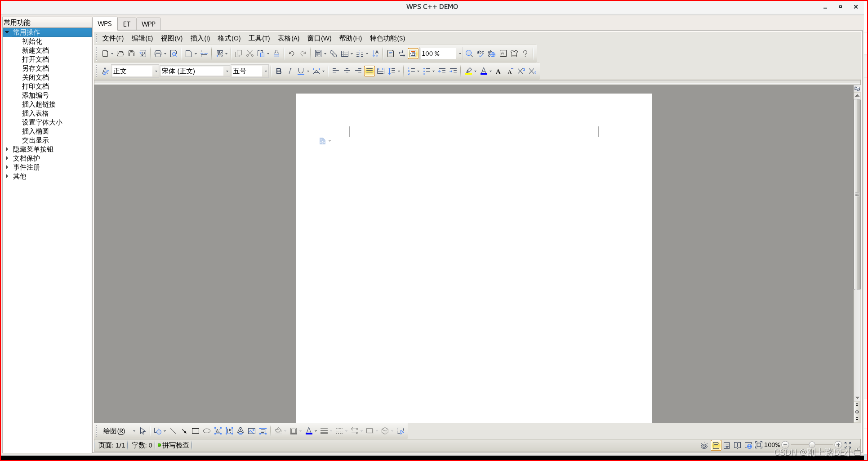Toggle Center paragraph alignment
Image resolution: width=868 pixels, height=461 pixels.
(347, 71)
